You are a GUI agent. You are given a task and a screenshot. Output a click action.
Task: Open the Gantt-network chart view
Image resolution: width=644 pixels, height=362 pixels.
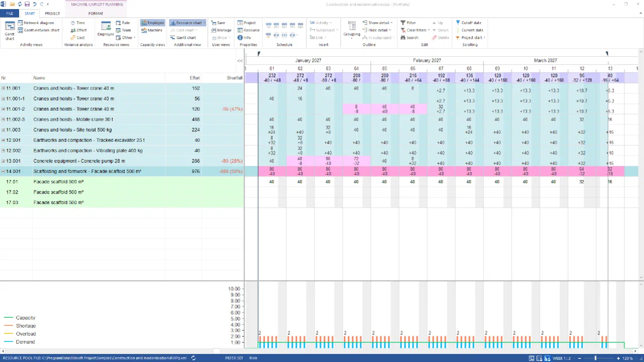point(38,30)
